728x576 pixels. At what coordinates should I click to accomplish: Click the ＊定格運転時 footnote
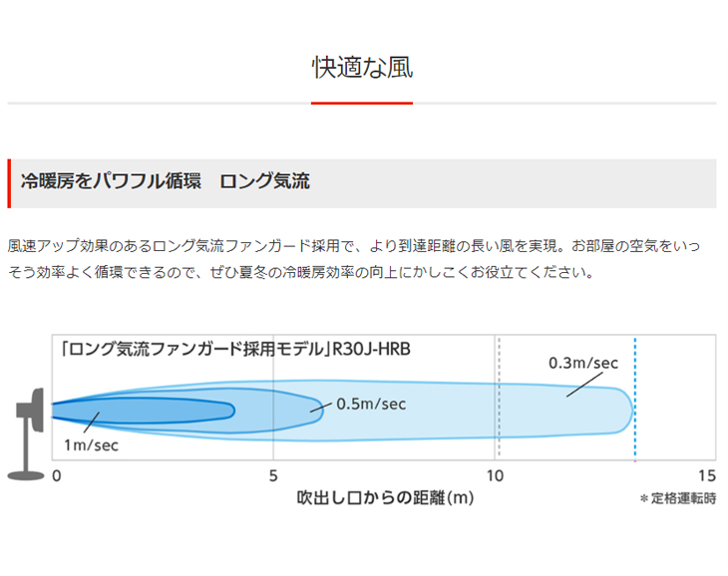click(x=677, y=499)
